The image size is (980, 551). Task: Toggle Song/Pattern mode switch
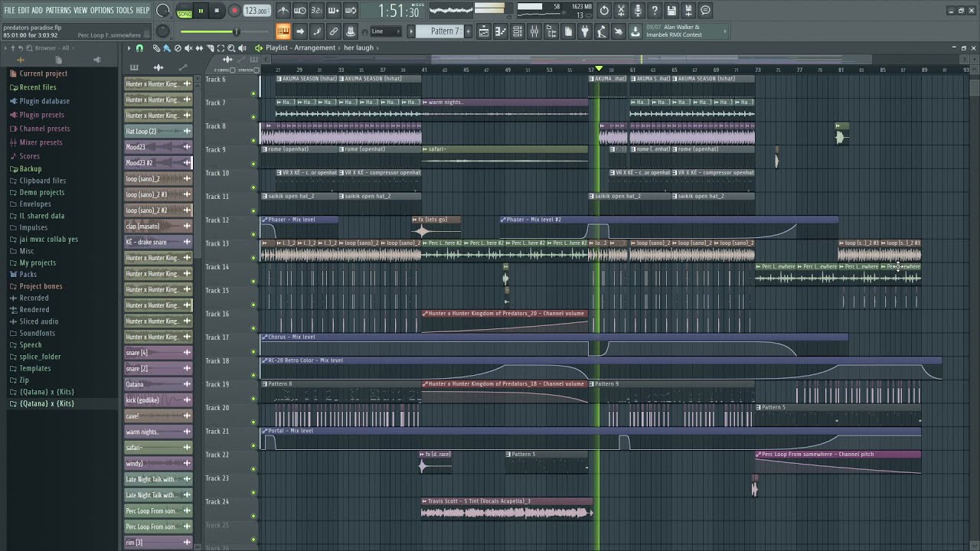[x=185, y=11]
